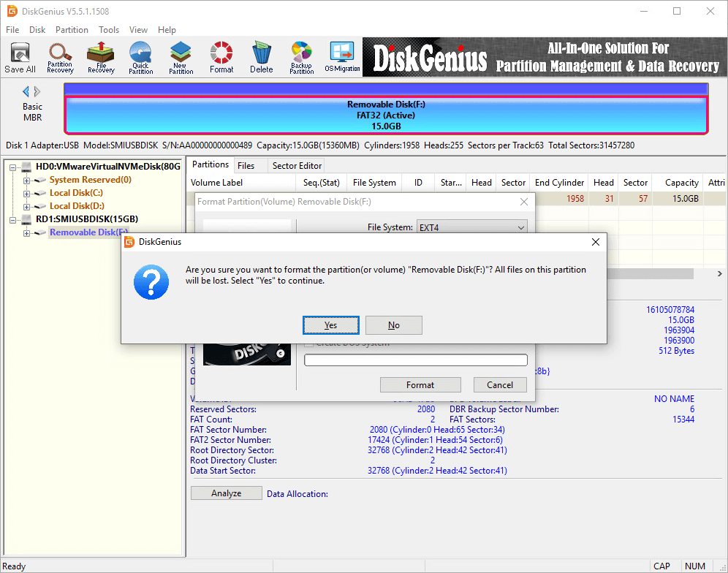Go to the previous disk arrow

(x=26, y=91)
